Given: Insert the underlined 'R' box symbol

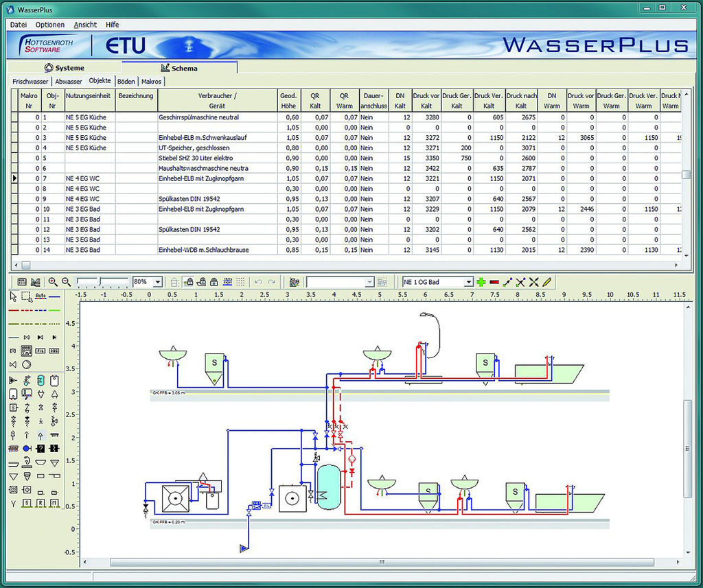Looking at the screenshot, I should (41, 504).
